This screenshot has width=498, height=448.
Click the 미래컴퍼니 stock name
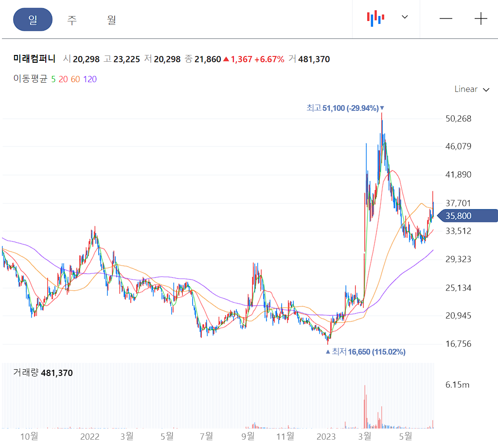34,59
